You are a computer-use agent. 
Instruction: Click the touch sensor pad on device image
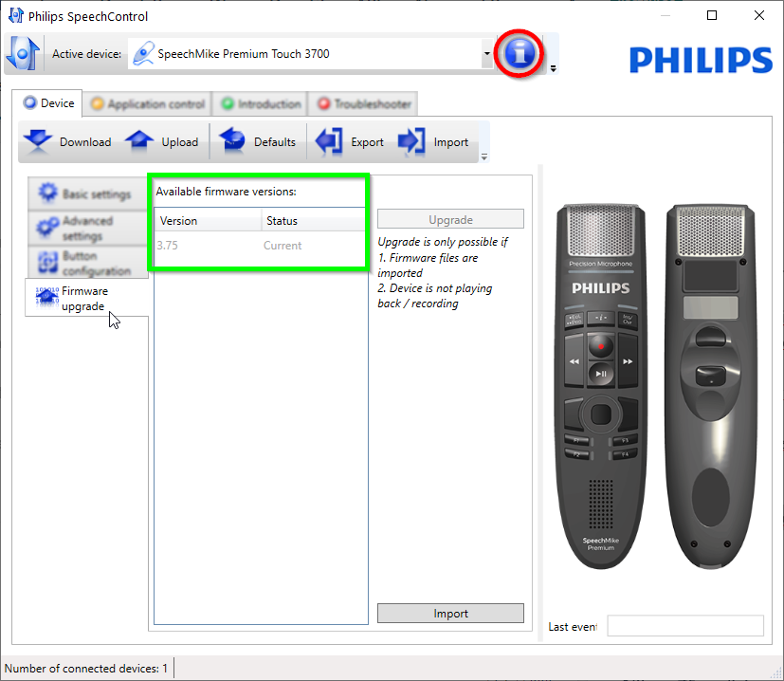pos(601,414)
